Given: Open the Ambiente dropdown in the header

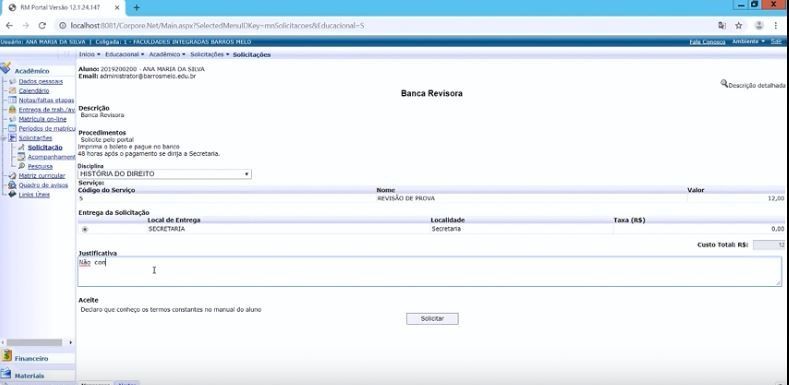Looking at the screenshot, I should pos(749,41).
